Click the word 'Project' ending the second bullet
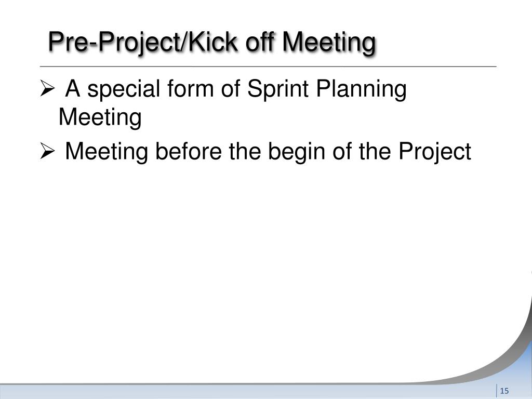Image resolution: width=532 pixels, height=399 pixels. [435, 152]
